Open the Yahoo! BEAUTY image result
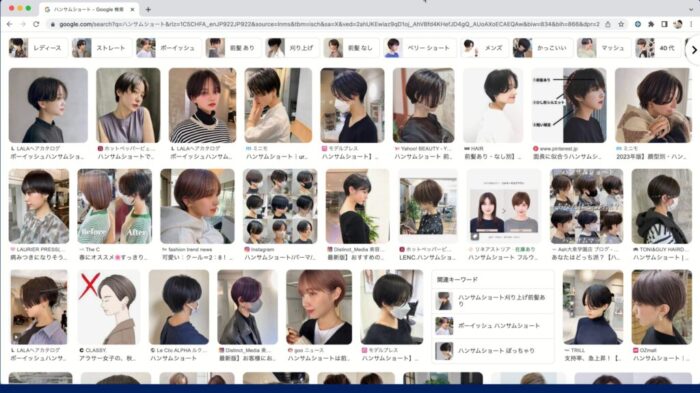The image size is (700, 393). [423, 105]
